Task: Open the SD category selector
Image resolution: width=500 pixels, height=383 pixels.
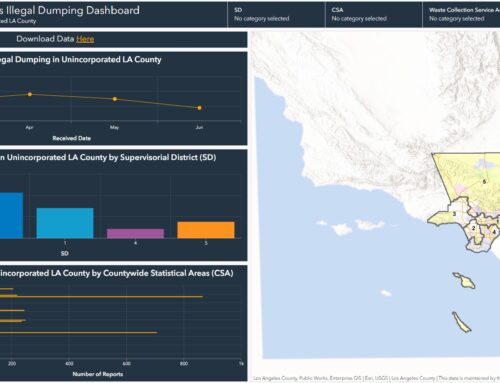Action: (x=276, y=14)
